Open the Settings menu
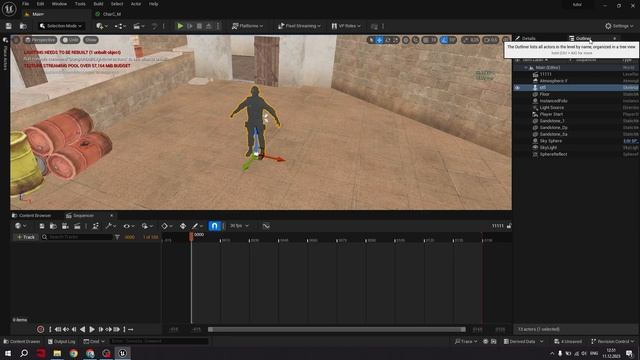The height and width of the screenshot is (360, 640). 619,26
